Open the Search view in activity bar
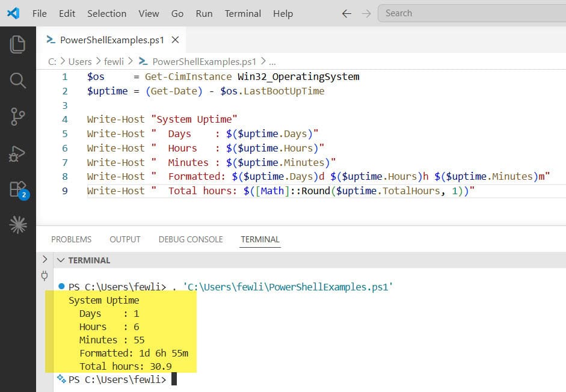This screenshot has height=392, width=566. pyautogui.click(x=17, y=80)
